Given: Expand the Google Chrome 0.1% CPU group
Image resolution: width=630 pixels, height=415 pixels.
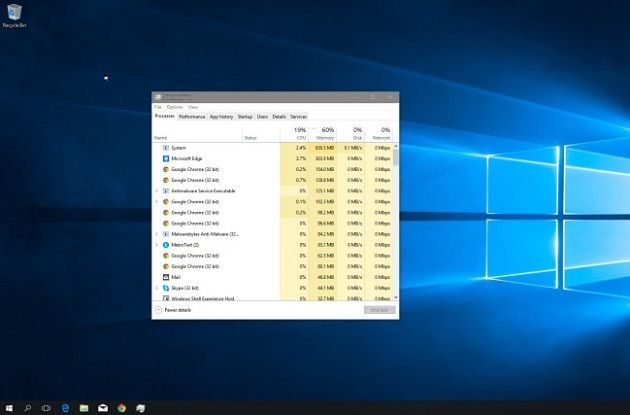Looking at the screenshot, I should [x=157, y=202].
